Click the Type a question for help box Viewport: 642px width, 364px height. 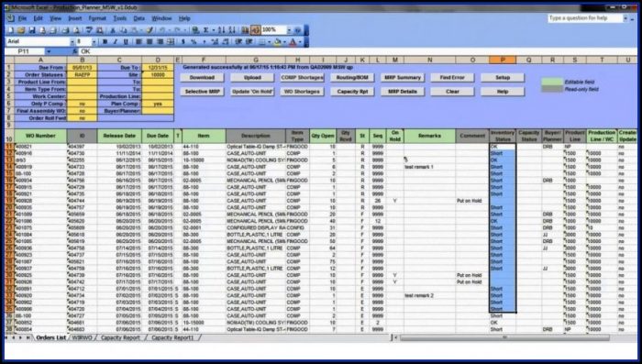click(585, 18)
